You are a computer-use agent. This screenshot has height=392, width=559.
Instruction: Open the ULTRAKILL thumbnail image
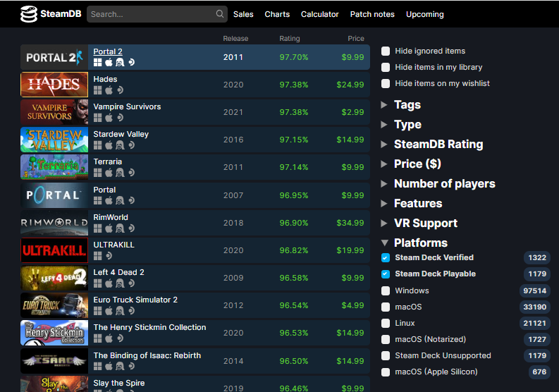click(x=54, y=250)
